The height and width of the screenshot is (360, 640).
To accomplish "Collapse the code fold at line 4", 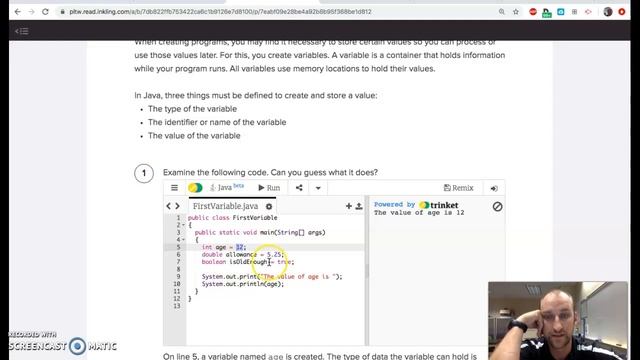I will pos(183,240).
